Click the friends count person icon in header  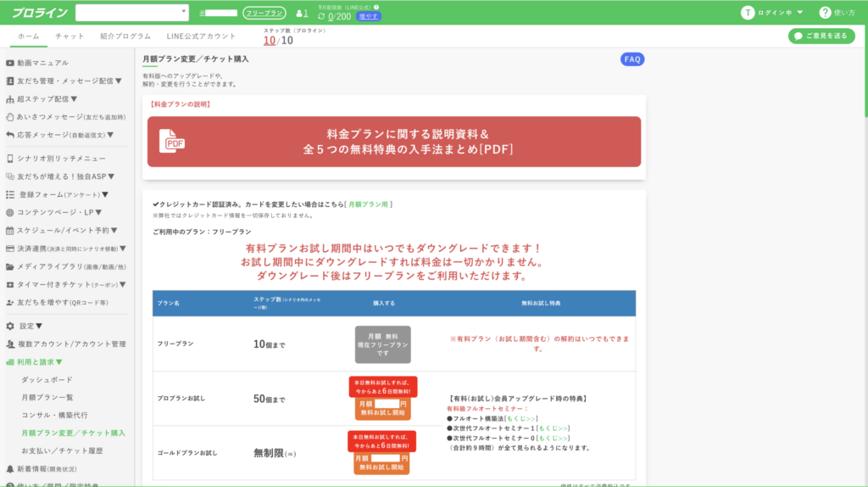click(299, 13)
